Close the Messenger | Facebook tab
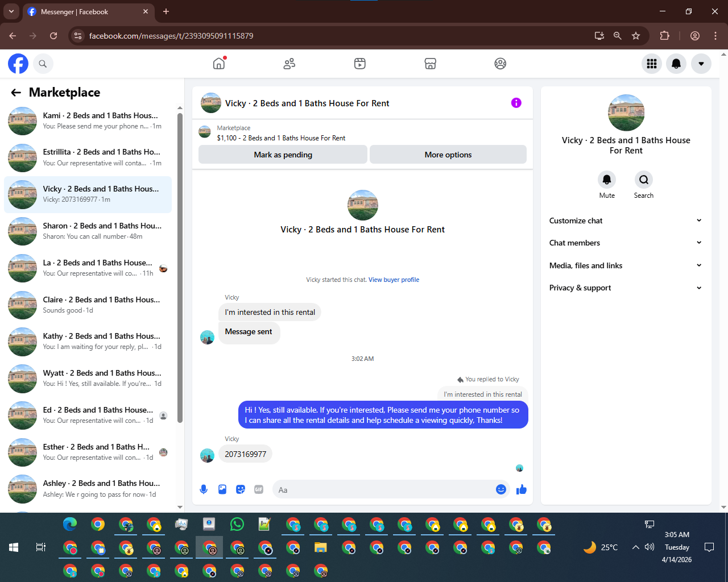 point(146,11)
